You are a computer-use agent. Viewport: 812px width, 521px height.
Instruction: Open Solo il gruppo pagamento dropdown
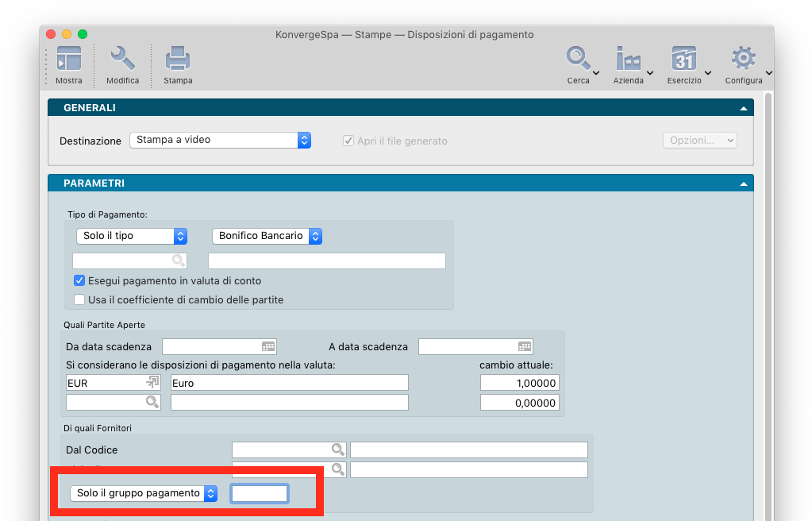pos(144,493)
